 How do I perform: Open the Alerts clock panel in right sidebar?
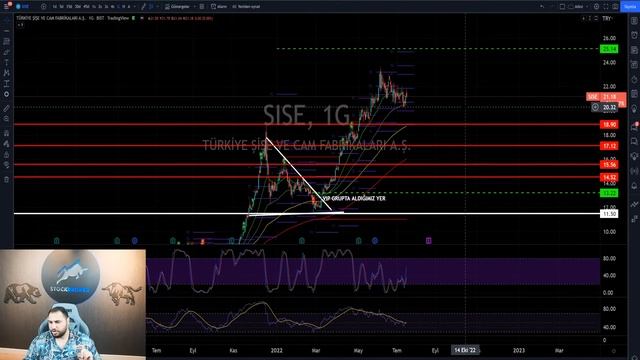[634, 35]
